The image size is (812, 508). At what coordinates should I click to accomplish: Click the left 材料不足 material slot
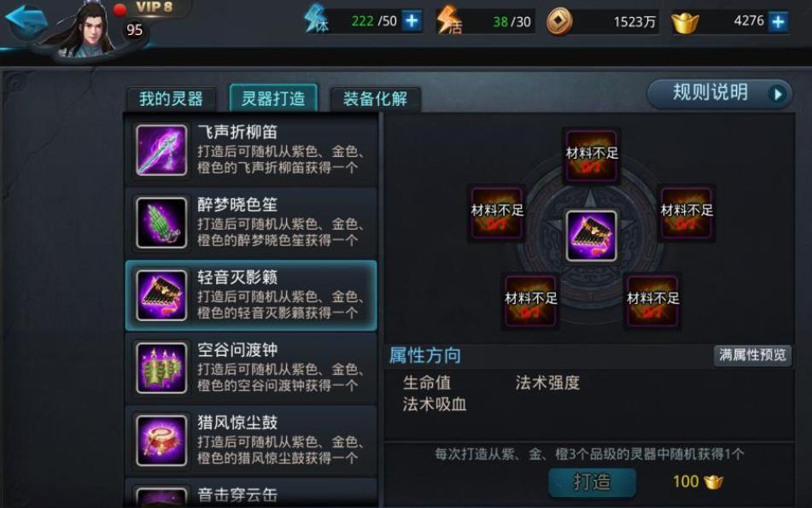coord(497,213)
